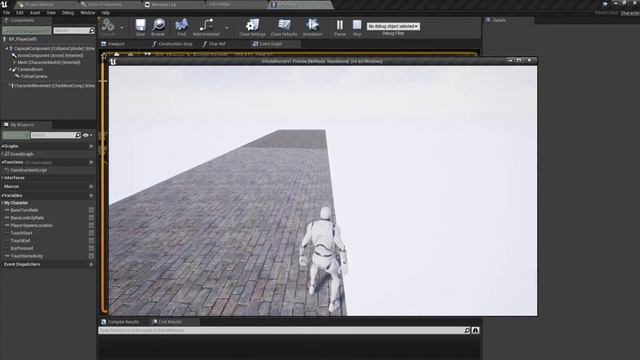Select the My Blueprint panel tab
Viewport: 640px width, 360px height.
(22, 125)
